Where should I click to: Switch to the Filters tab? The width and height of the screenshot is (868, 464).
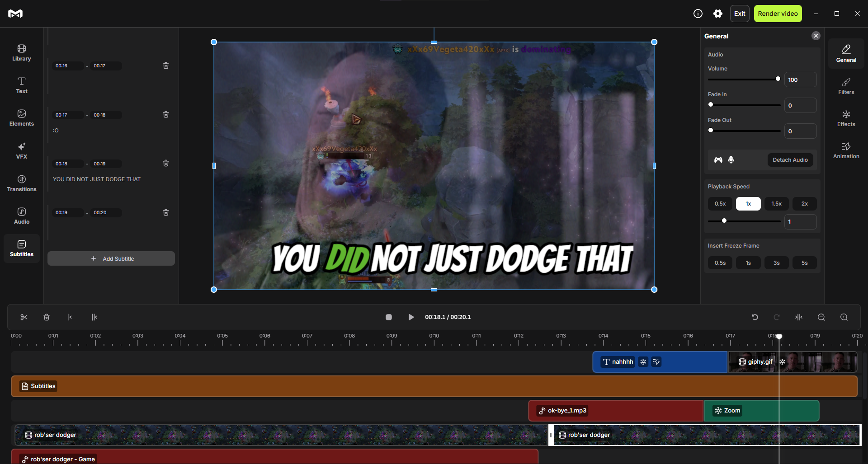click(846, 86)
